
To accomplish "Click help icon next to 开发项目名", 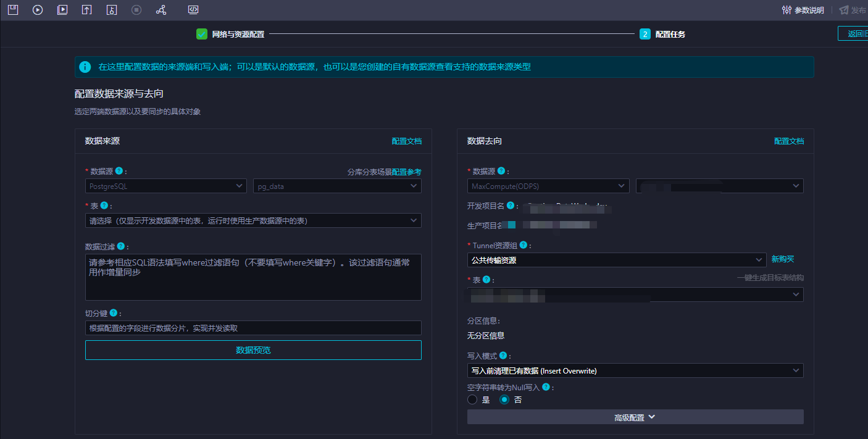I will click(511, 206).
